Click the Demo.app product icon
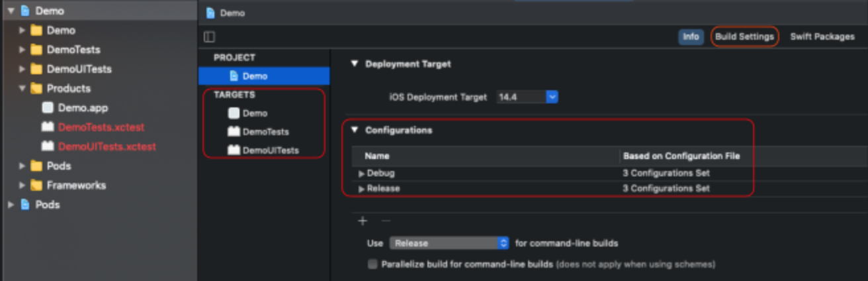The height and width of the screenshot is (281, 868). [47, 107]
